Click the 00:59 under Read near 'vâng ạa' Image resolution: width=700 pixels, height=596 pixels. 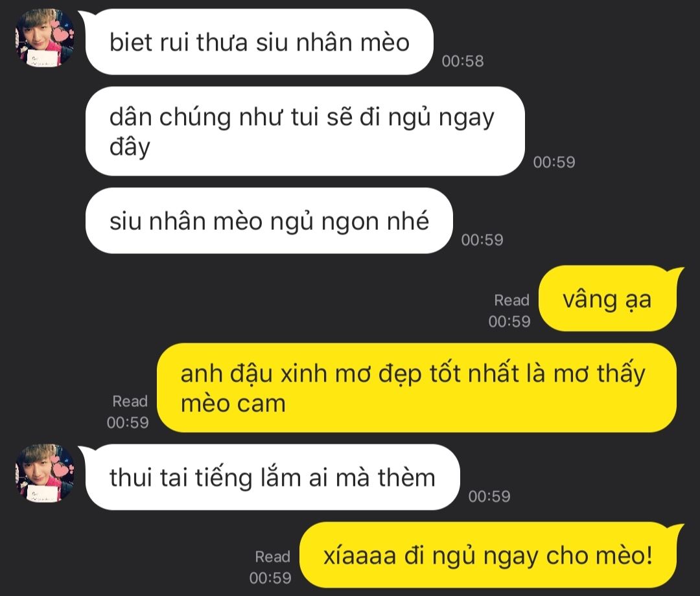(509, 321)
